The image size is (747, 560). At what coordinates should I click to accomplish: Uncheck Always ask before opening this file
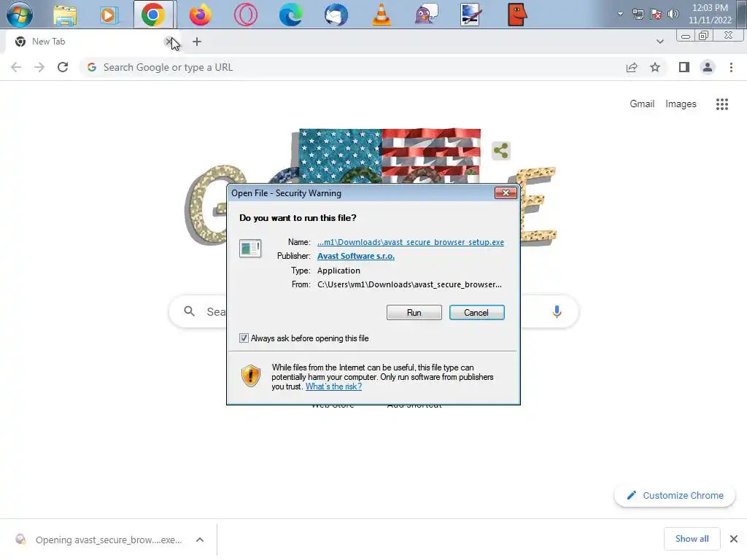click(244, 338)
